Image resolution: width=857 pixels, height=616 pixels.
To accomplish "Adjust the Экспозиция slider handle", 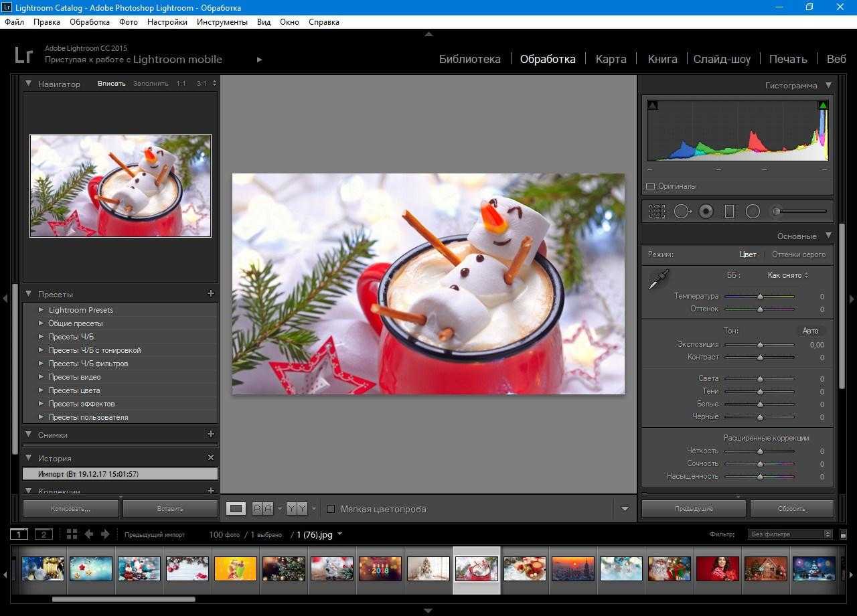I will tap(760, 345).
